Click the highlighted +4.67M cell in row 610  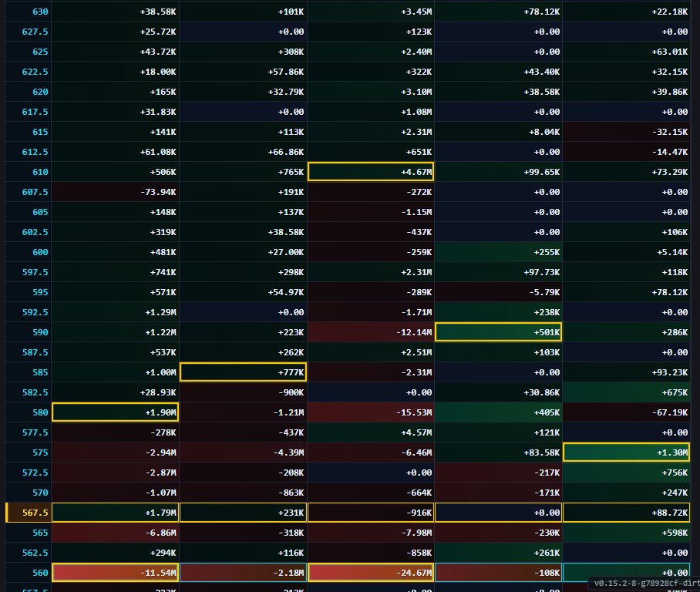point(371,172)
